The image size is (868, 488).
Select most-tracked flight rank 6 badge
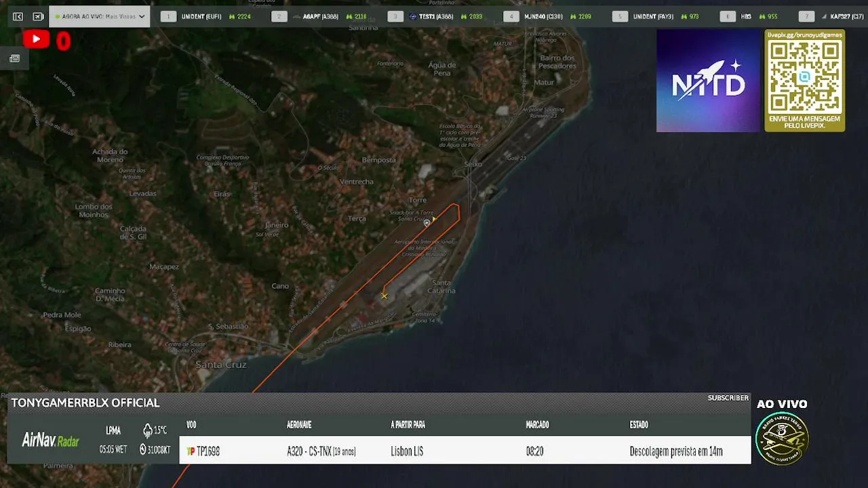[x=728, y=16]
